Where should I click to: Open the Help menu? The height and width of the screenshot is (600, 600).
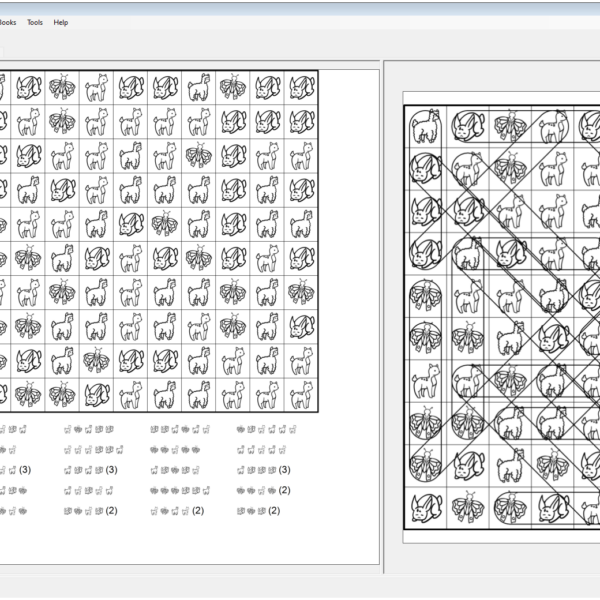pos(61,22)
